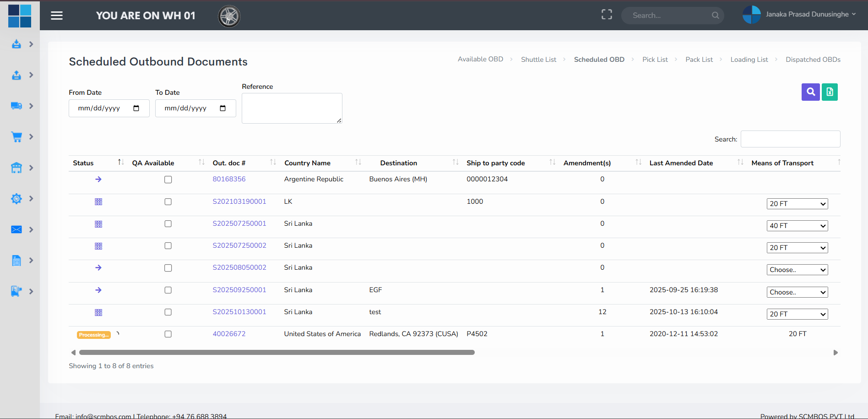Open the envelope mail sidebar menu

coord(16,229)
